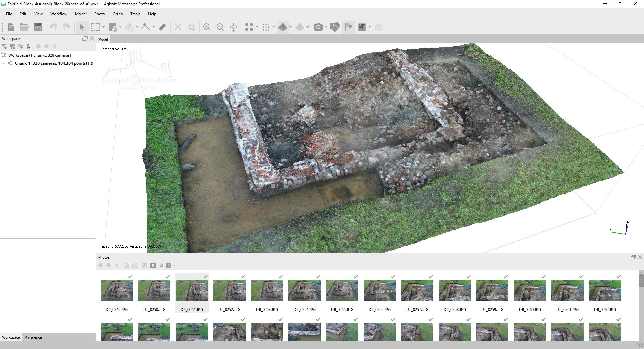Toggle off the check mark on DJI_0251.JPG thumbnail
The height and width of the screenshot is (349, 644).
(205, 277)
